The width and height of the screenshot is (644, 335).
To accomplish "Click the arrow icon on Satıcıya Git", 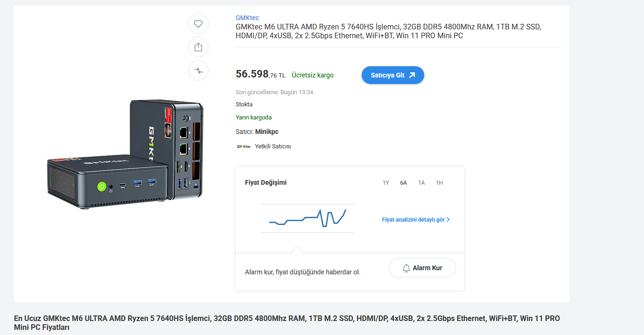I will (x=412, y=75).
